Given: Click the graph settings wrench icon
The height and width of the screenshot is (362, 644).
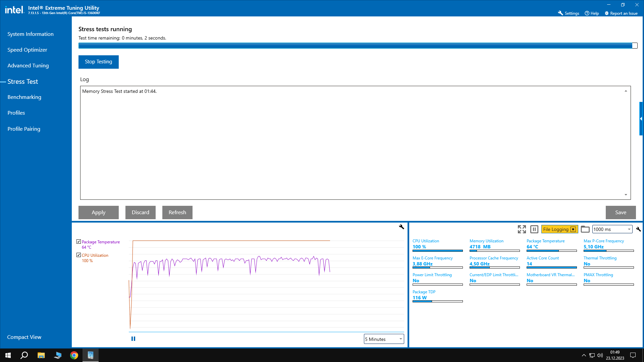Looking at the screenshot, I should click(401, 227).
